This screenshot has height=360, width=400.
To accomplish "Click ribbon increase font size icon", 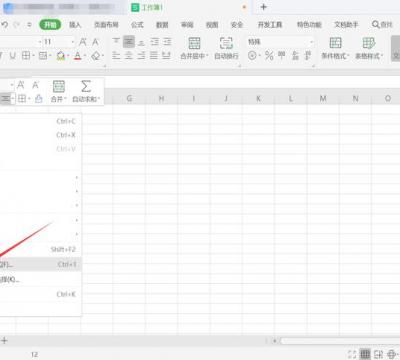I will (83, 42).
